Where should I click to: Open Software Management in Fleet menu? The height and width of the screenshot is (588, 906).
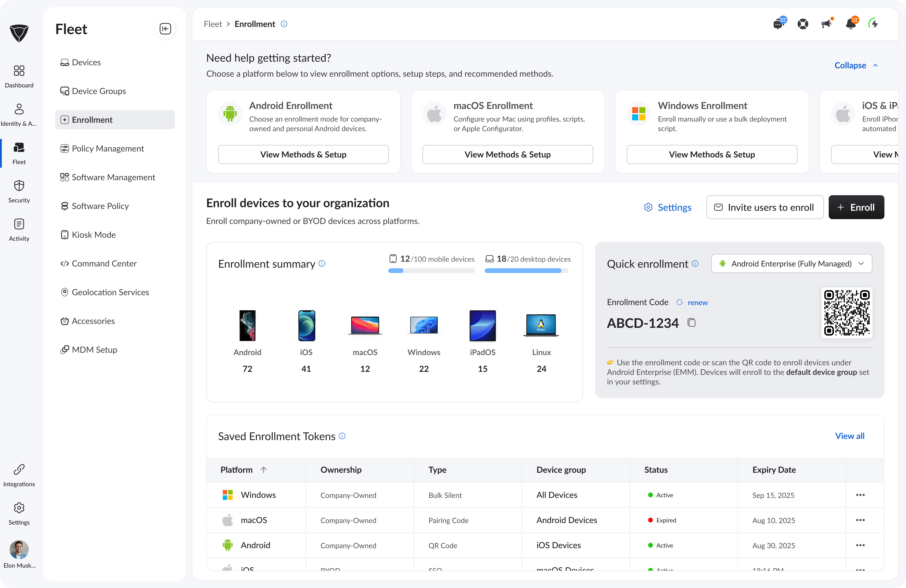(115, 177)
